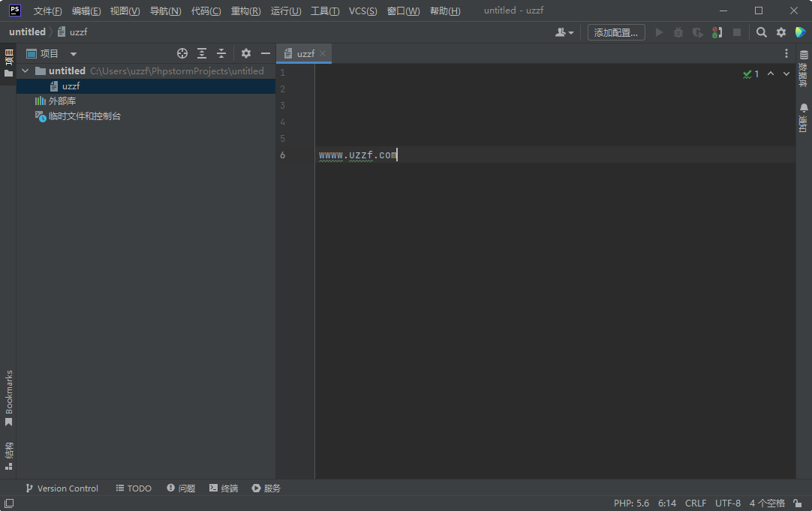Open Search Everywhere magnifier icon
Screen dimensions: 812x511
761,32
